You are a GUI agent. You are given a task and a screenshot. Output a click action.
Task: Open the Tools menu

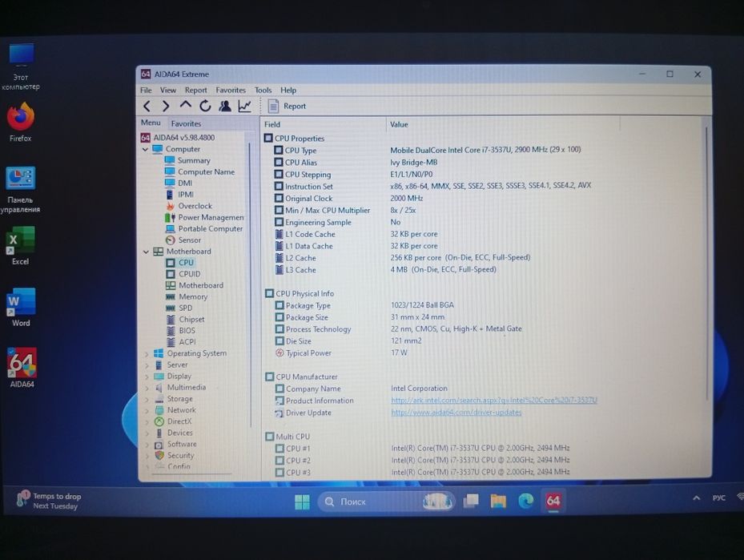point(263,91)
